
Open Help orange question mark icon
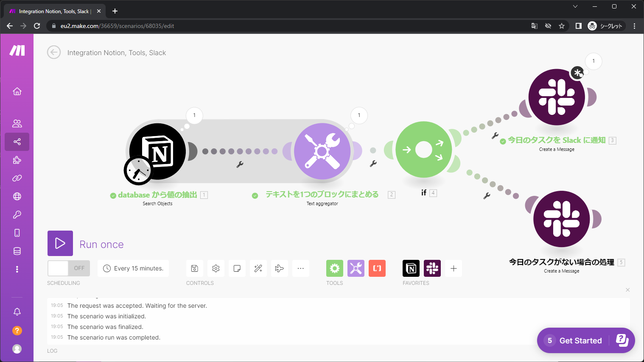point(17,331)
